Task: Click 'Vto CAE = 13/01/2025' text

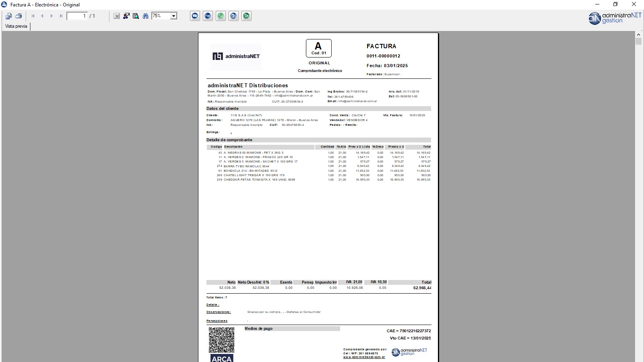Action: pos(410,338)
